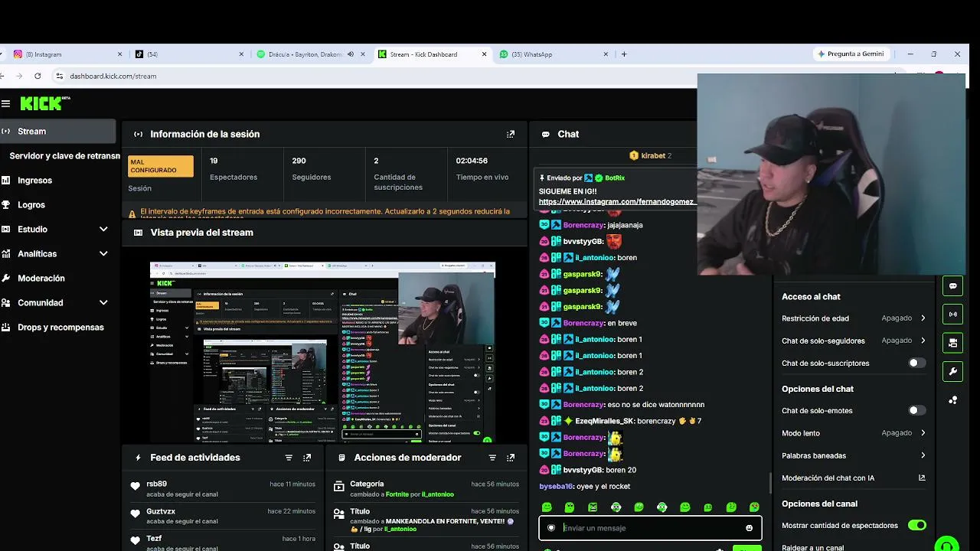Pop out the Acciones de moderador panel
The width and height of the screenshot is (980, 551).
511,458
